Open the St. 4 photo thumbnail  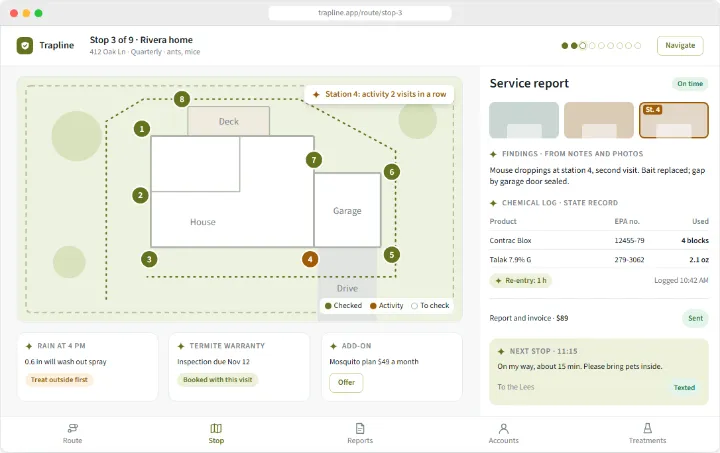click(x=674, y=120)
